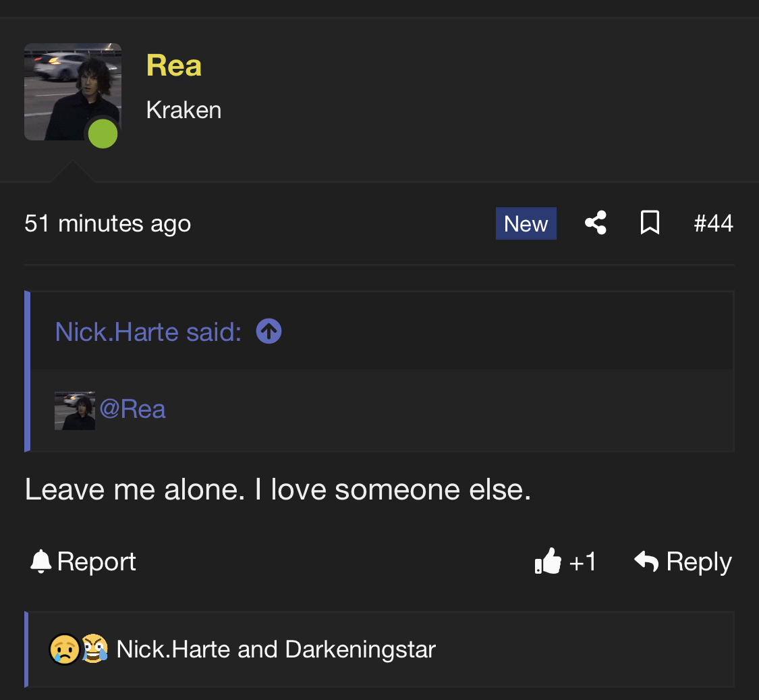
Task: Click the sad crying emoji reaction
Action: pos(64,649)
